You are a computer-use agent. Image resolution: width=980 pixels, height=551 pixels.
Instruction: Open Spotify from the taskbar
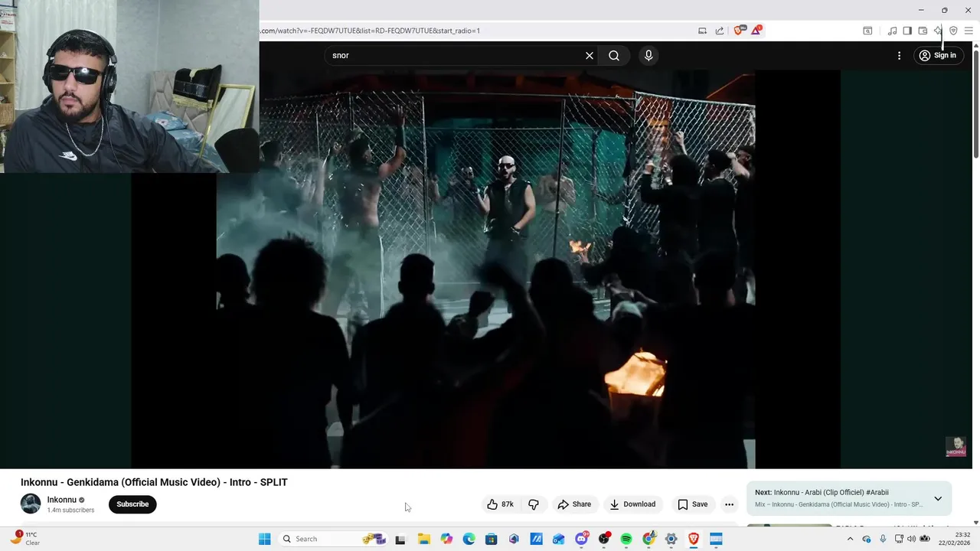point(626,540)
